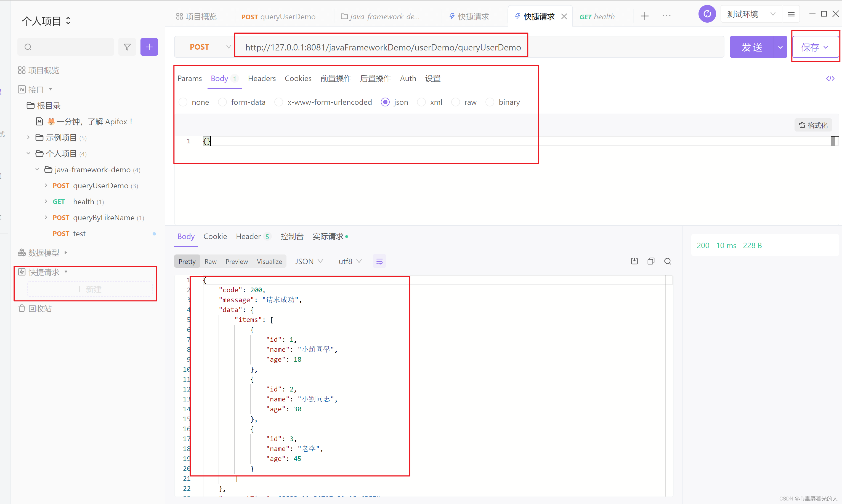Screen dimensions: 842x504
Task: Switch response view to Raw
Action: point(210,261)
